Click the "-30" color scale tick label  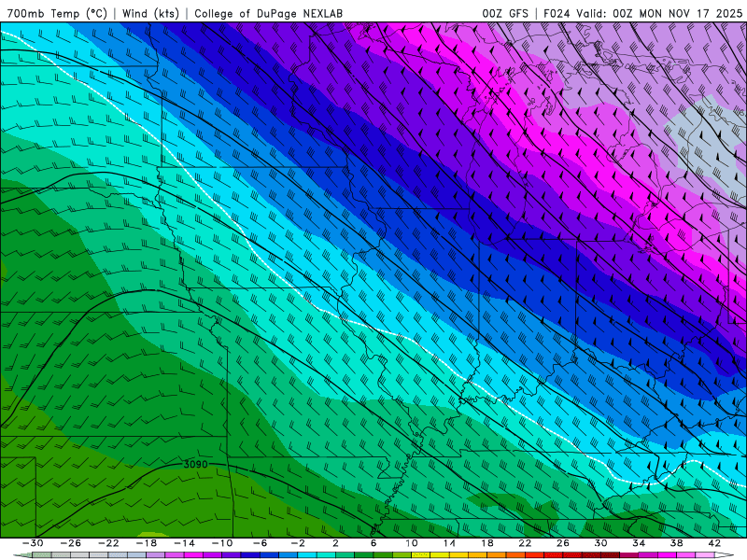34,543
